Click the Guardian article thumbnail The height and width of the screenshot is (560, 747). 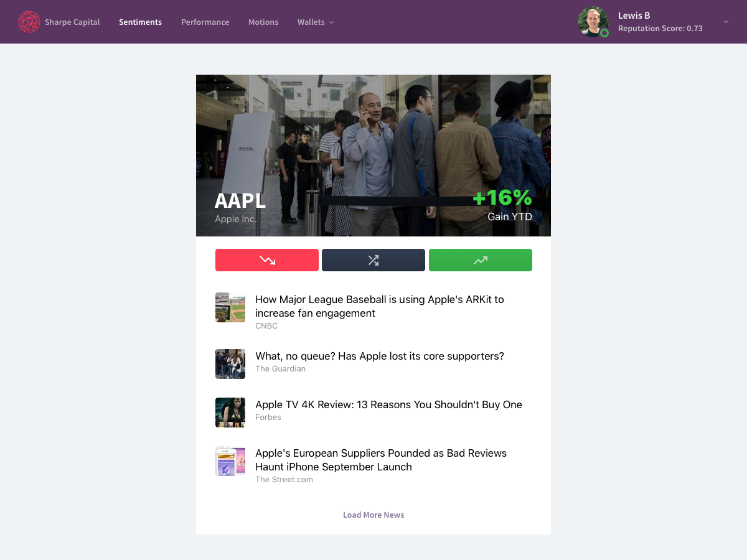[230, 364]
